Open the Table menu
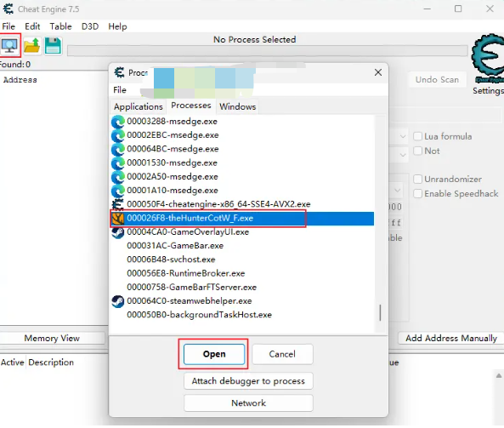504x428 pixels. tap(60, 26)
